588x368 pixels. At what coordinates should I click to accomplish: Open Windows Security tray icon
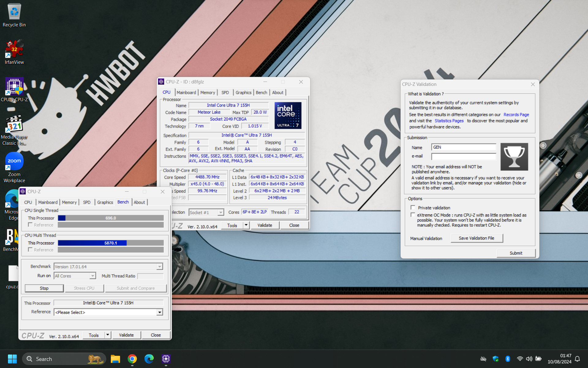(496, 359)
